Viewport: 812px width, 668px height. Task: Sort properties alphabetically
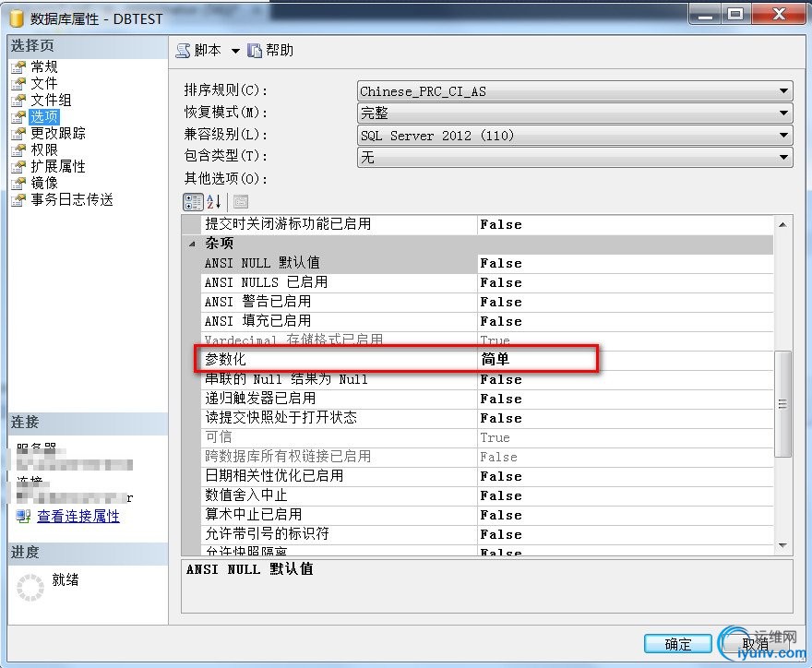214,201
